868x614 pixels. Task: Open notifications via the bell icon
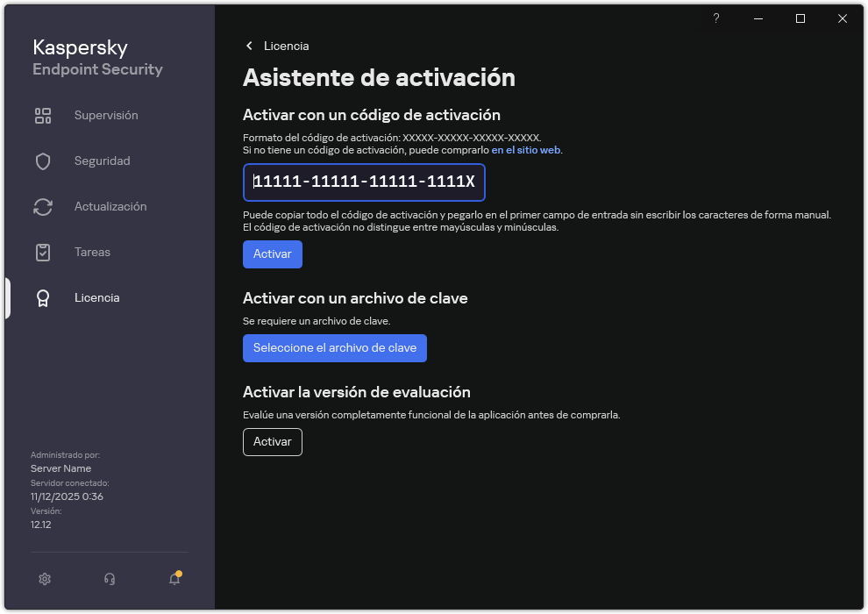pos(174,579)
